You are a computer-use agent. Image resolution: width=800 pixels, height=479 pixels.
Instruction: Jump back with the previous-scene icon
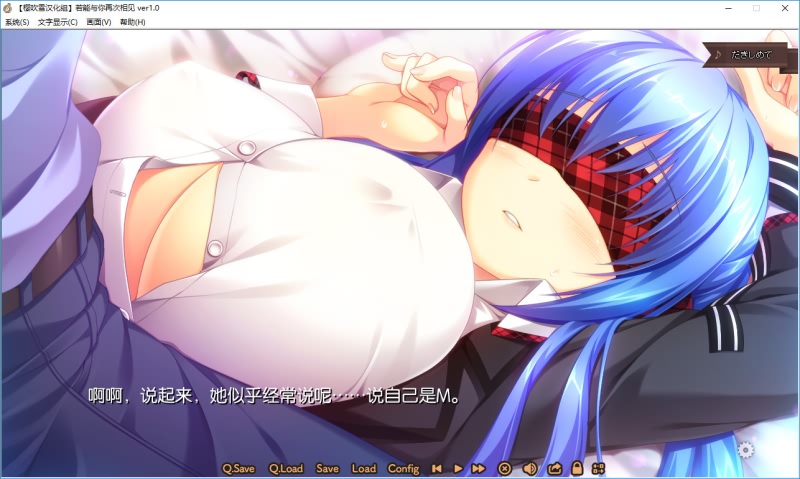[437, 468]
